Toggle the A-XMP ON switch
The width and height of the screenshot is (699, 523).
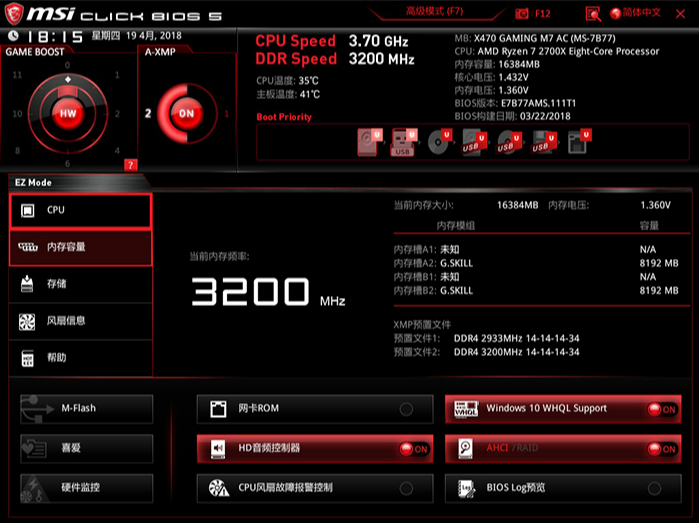coord(185,114)
